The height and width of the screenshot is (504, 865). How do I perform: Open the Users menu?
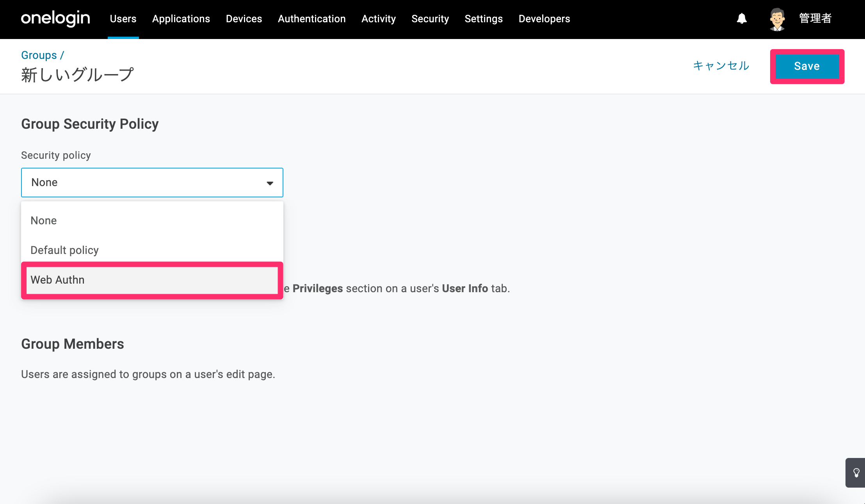123,19
